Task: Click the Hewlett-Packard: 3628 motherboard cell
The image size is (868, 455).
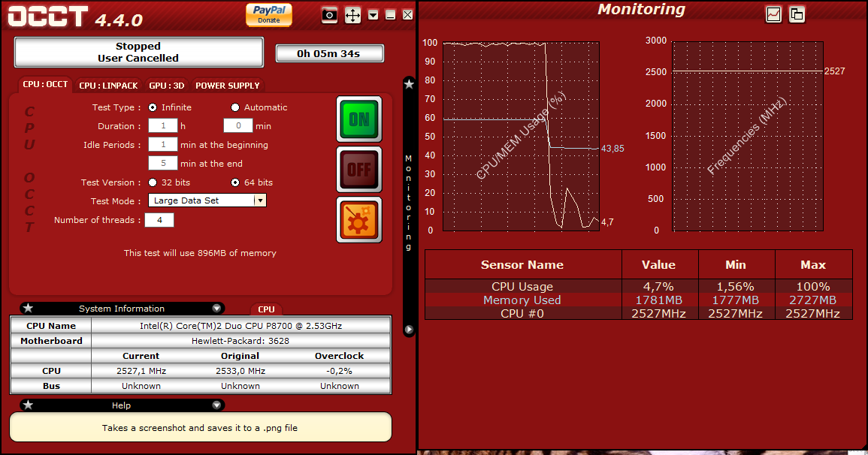Action: point(240,341)
